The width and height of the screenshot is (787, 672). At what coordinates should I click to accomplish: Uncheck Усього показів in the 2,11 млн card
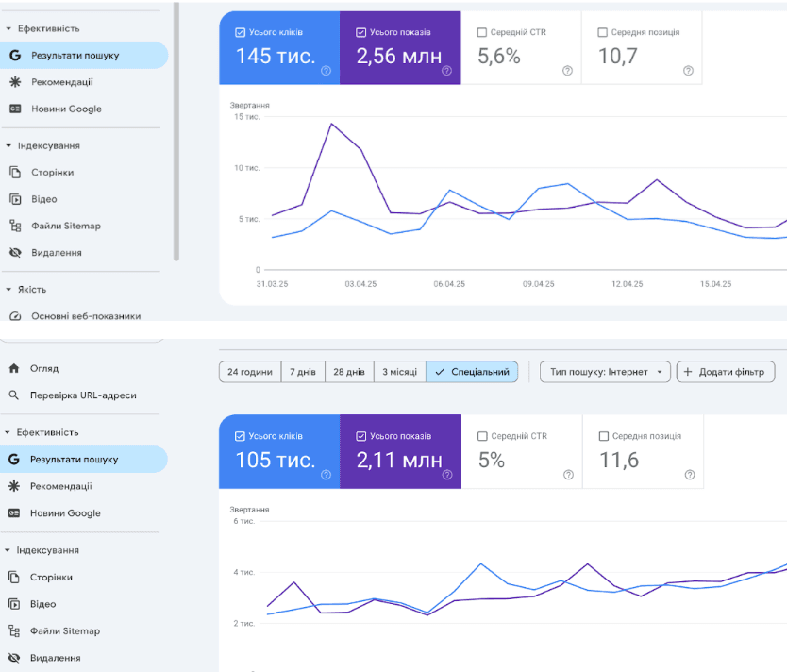click(x=361, y=436)
